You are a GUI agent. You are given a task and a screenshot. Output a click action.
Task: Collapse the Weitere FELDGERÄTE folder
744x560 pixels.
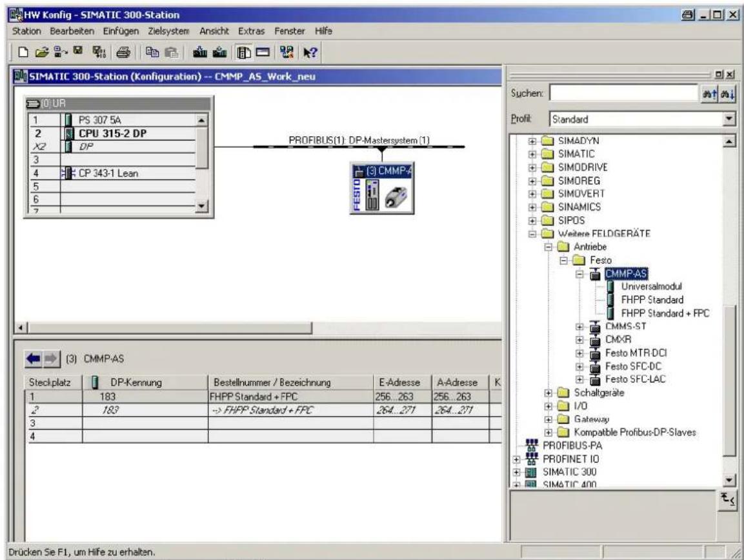[x=532, y=234]
